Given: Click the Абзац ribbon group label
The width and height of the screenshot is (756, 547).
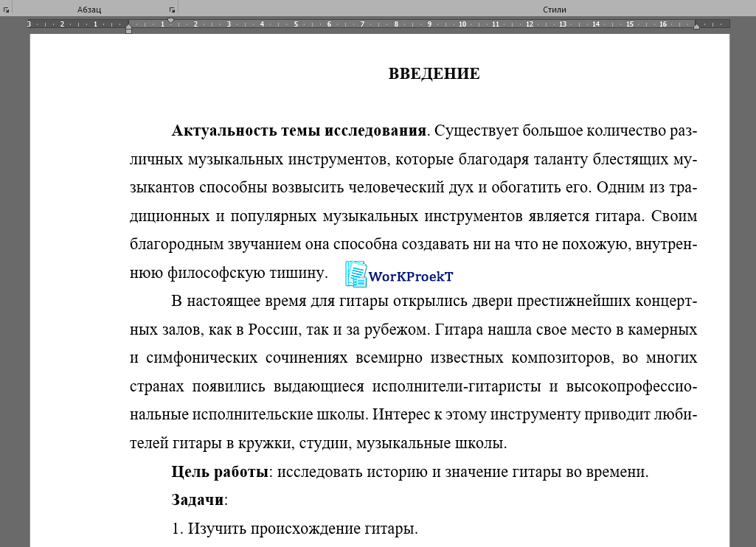Looking at the screenshot, I should pyautogui.click(x=89, y=9).
